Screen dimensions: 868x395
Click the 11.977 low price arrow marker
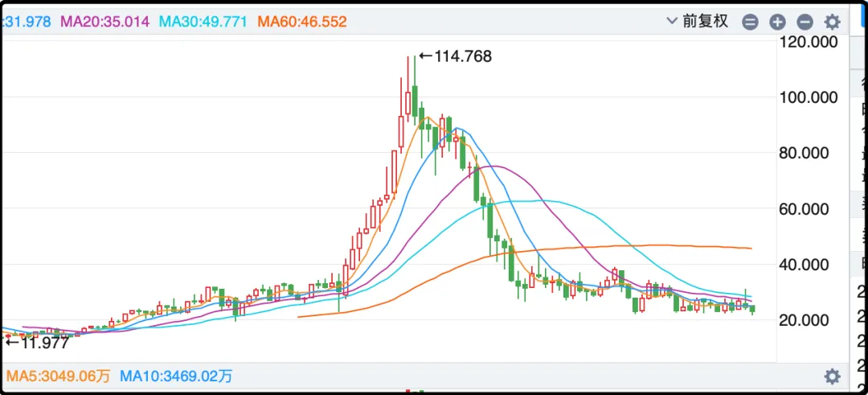click(37, 341)
